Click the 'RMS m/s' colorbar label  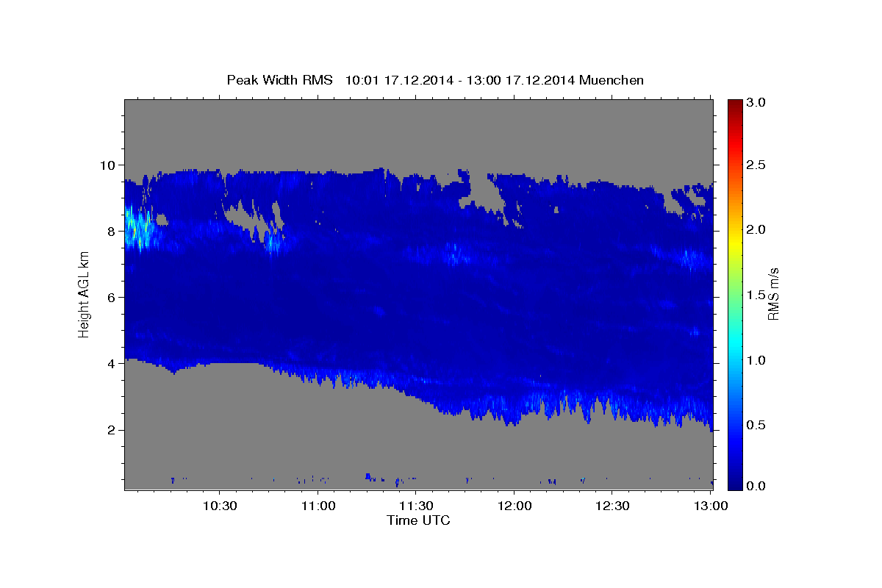[x=772, y=294]
